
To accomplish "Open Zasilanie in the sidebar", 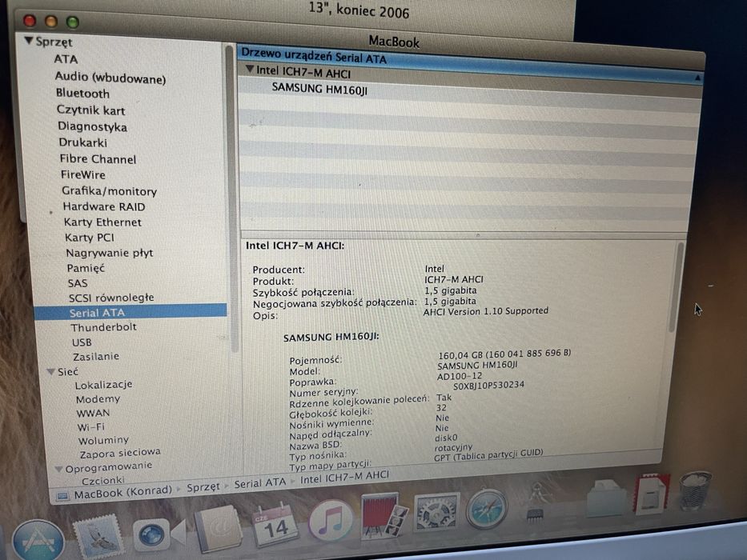I will pos(96,356).
